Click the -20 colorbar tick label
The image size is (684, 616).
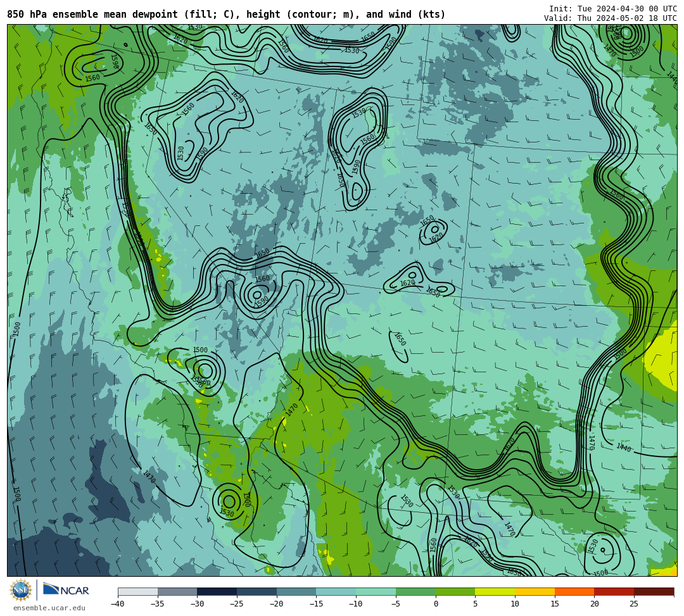tap(277, 604)
